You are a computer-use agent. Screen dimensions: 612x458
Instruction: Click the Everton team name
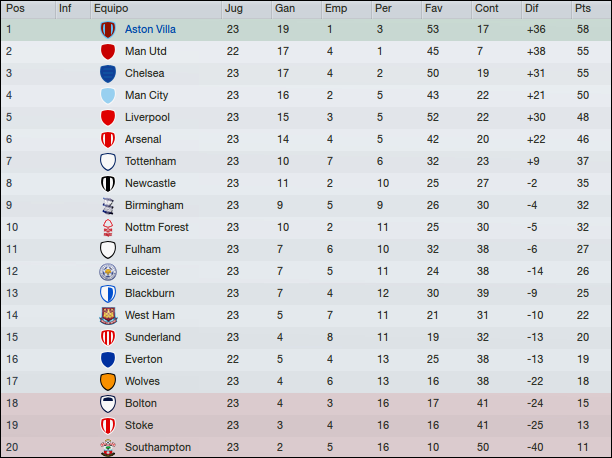tap(144, 359)
